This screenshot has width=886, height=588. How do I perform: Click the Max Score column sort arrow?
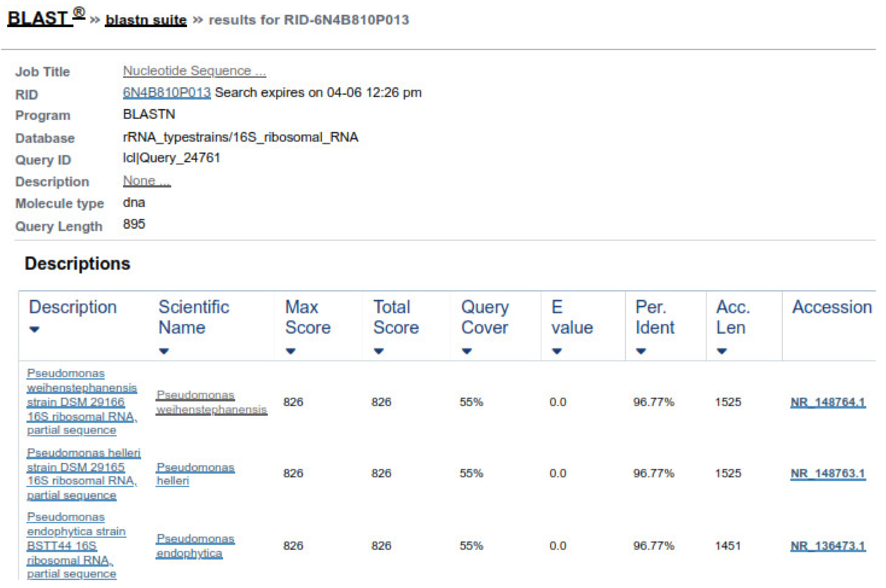pos(291,351)
